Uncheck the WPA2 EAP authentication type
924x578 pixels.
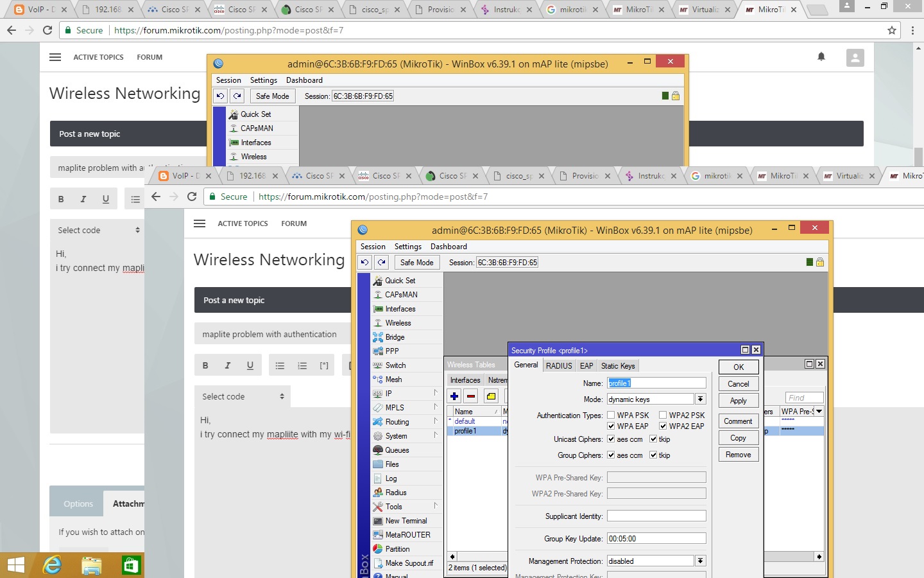pos(663,426)
